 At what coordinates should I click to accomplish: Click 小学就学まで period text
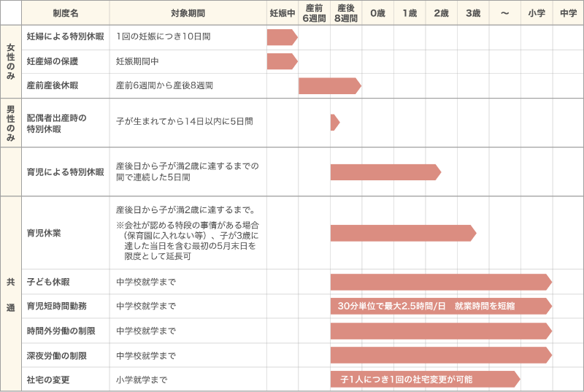pyautogui.click(x=142, y=380)
